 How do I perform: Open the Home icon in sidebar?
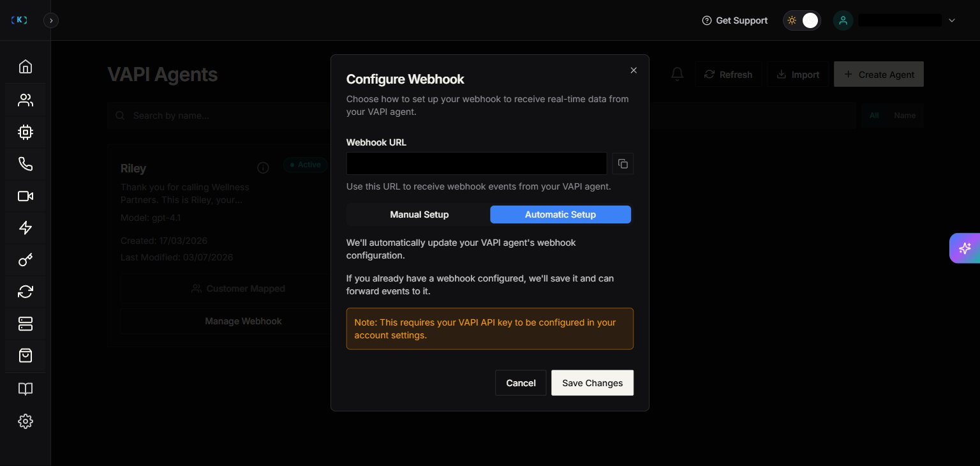coord(26,67)
